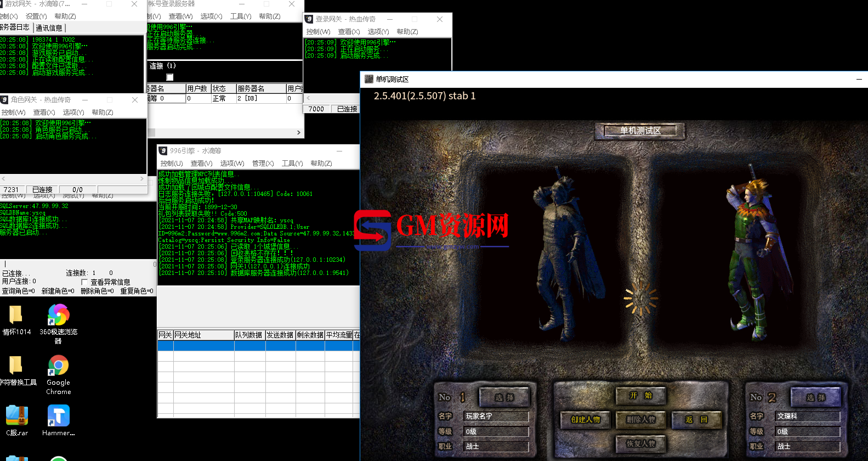Click the 996引擎 window title icon

[163, 150]
